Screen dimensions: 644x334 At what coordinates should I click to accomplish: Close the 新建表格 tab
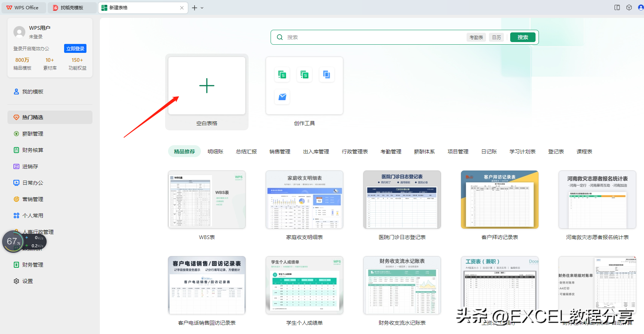click(182, 8)
